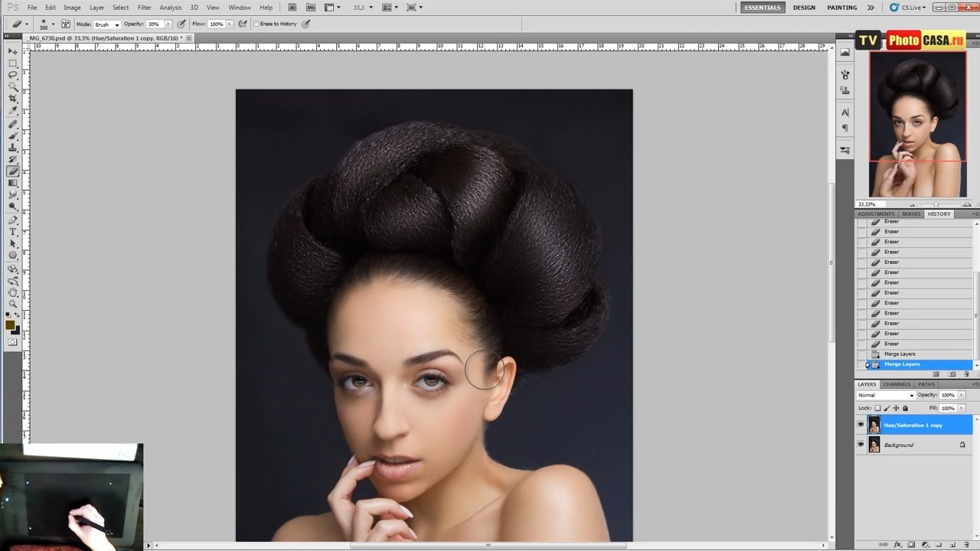This screenshot has height=551, width=980.
Task: Create a new layer
Action: click(x=952, y=545)
